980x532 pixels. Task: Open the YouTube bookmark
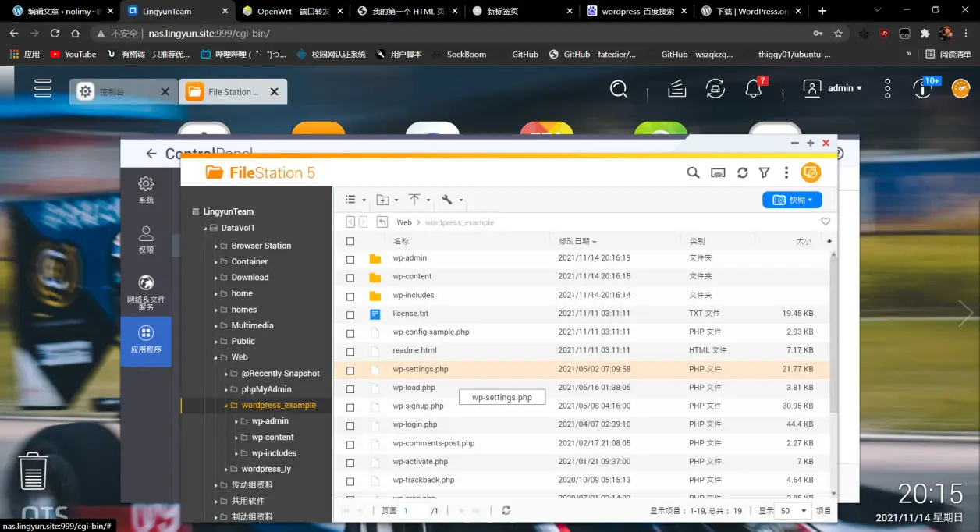coord(73,55)
